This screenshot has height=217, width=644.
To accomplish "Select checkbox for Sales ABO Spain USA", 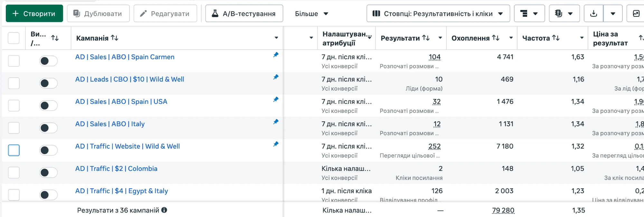I will point(14,105).
